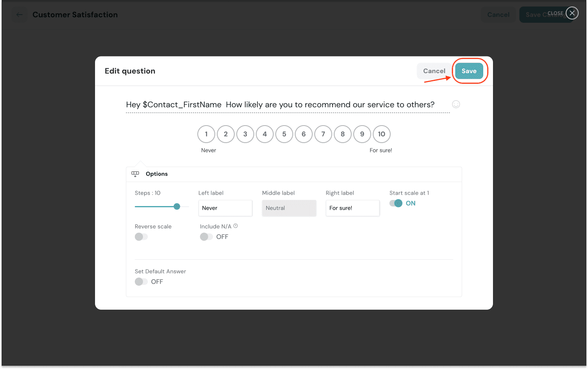
Task: Click the Right label input field
Action: (352, 208)
